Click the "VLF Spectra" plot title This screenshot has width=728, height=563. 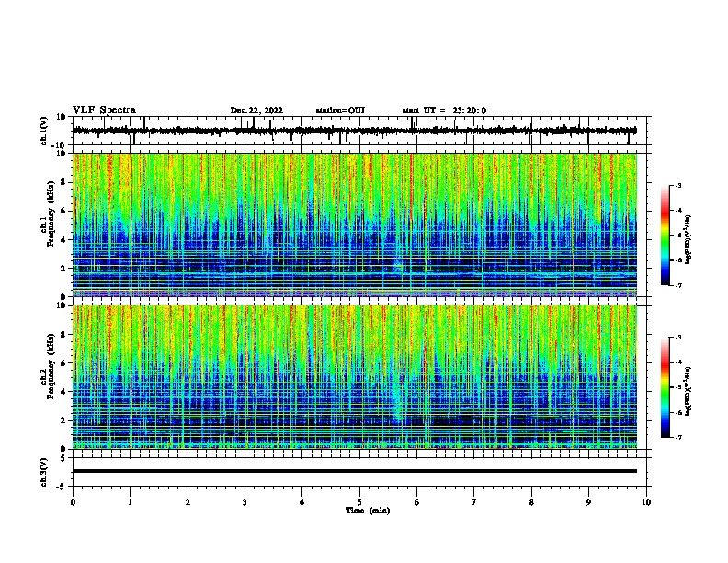tap(104, 110)
